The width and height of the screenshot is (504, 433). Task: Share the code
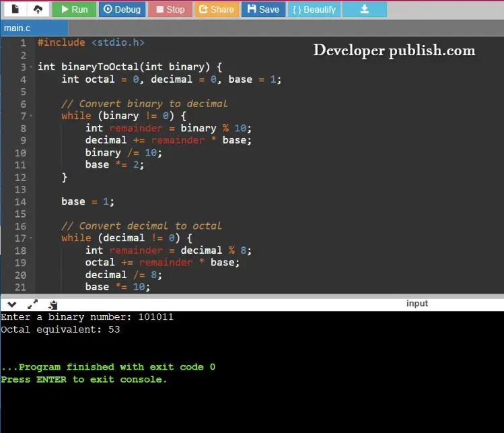pyautogui.click(x=216, y=9)
